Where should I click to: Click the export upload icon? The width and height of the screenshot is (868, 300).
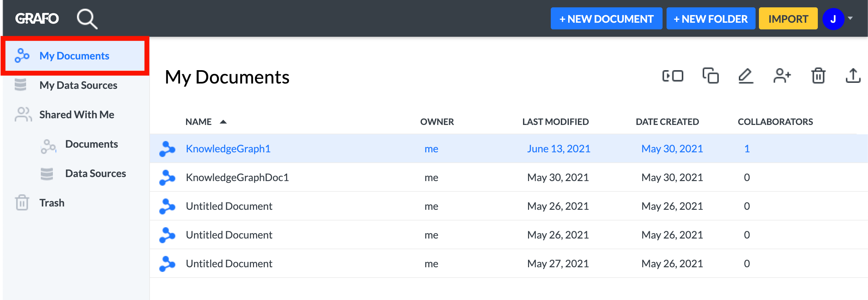click(853, 76)
